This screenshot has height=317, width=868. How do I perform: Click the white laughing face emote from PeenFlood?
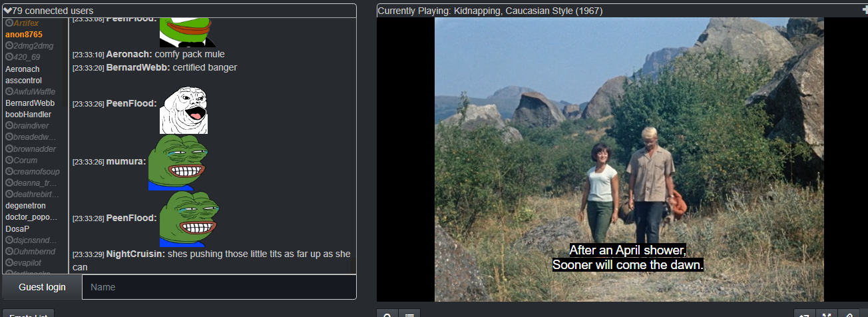tap(184, 111)
